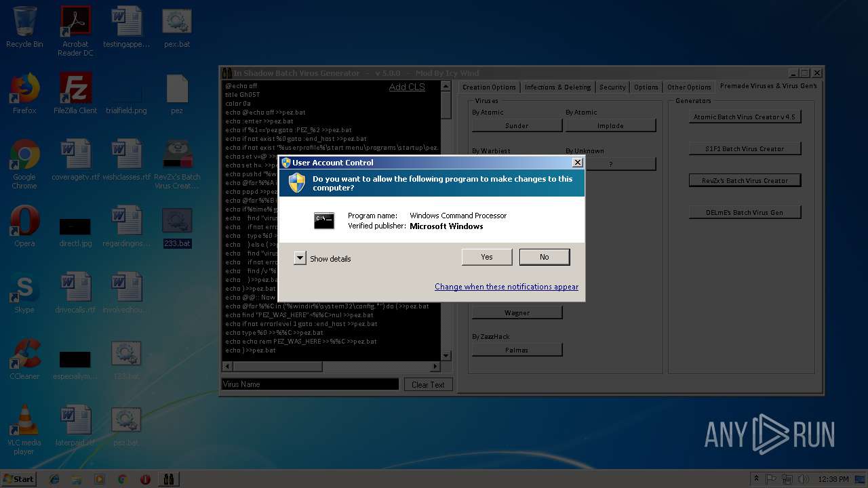The width and height of the screenshot is (868, 488).
Task: Select the directl.jpg desktop file
Action: point(75,231)
